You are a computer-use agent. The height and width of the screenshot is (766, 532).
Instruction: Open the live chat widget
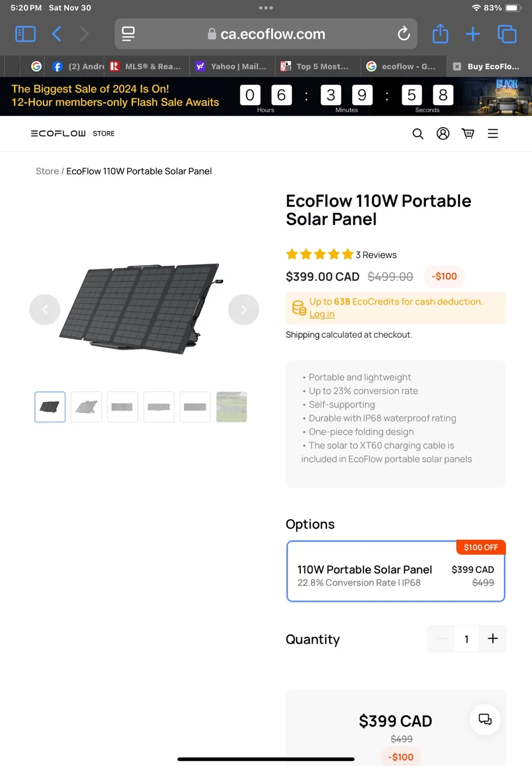pyautogui.click(x=485, y=720)
